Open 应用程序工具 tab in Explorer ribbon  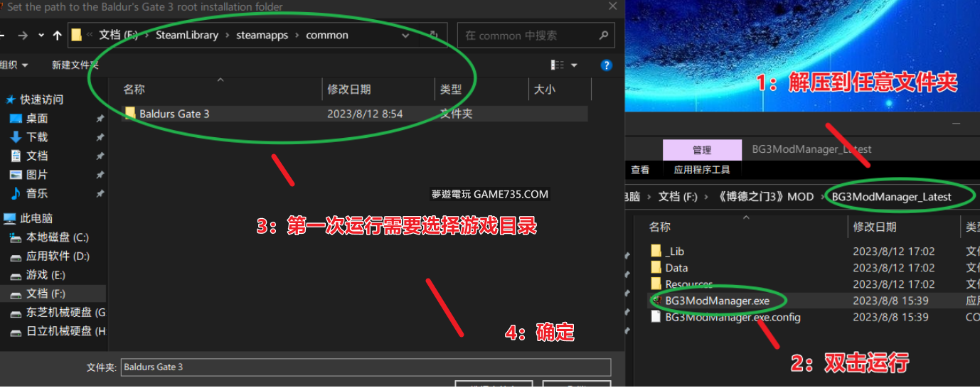(702, 170)
